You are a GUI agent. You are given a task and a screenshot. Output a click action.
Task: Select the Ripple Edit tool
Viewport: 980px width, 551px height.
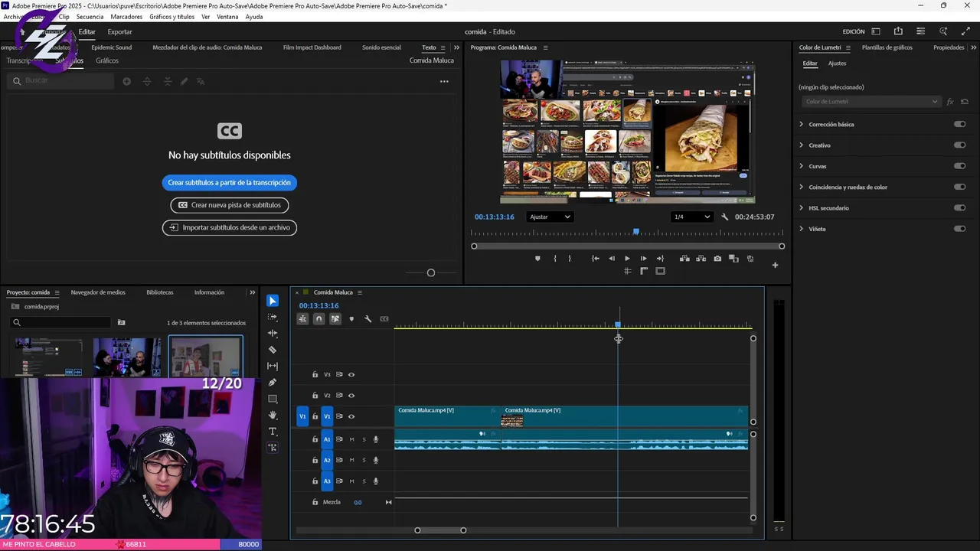pyautogui.click(x=273, y=334)
